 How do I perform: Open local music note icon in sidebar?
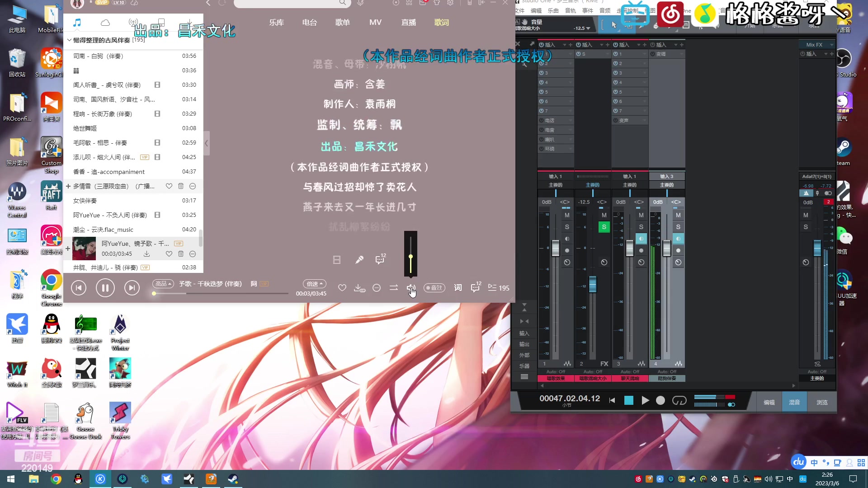pos(77,23)
